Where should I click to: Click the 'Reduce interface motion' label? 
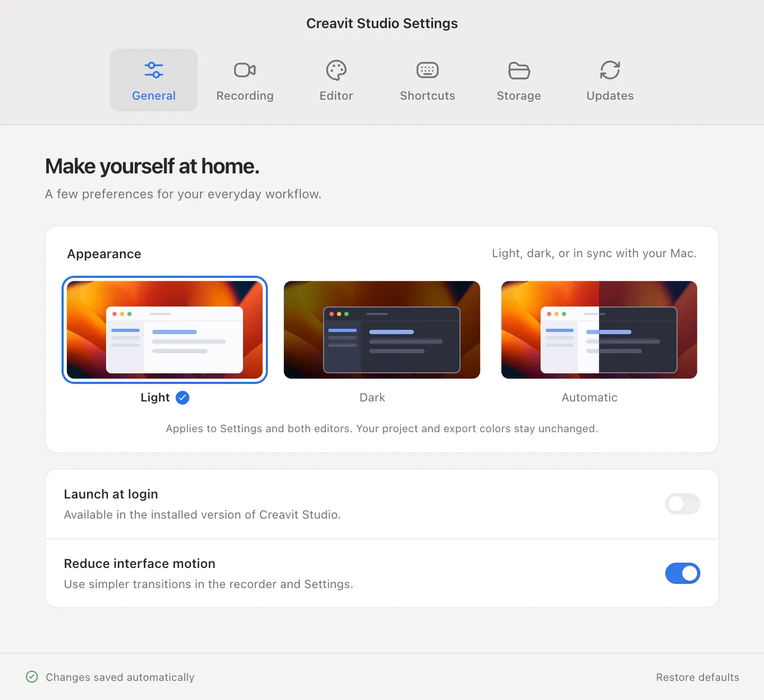pos(140,564)
